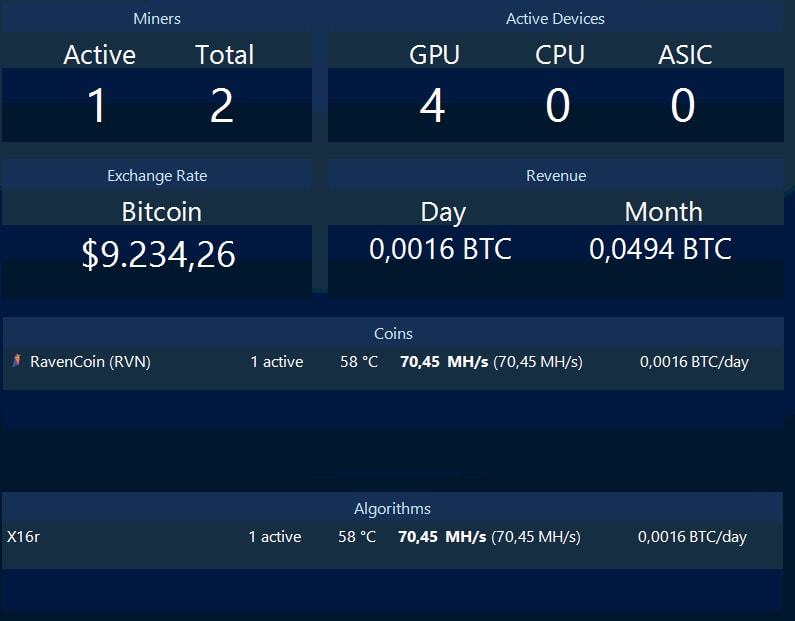Open the Miners panel header
Image resolution: width=795 pixels, height=621 pixels.
157,19
